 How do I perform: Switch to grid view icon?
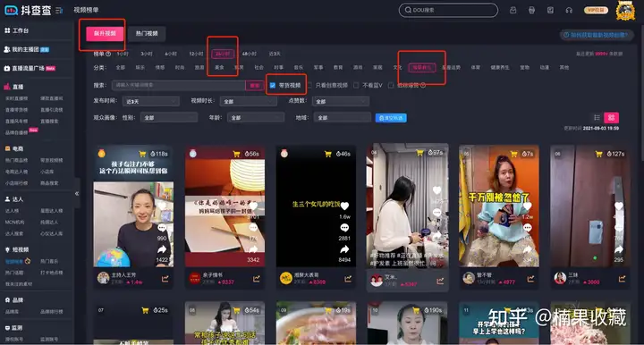coord(611,118)
